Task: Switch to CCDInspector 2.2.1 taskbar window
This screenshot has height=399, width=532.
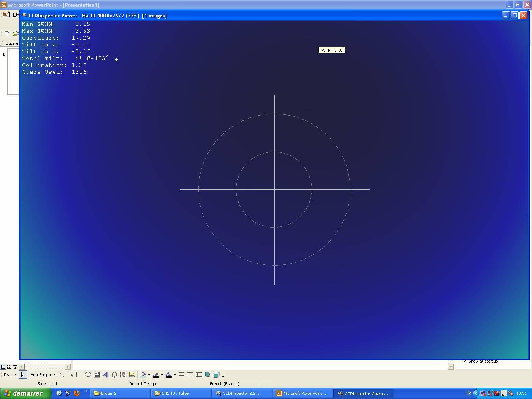Action: click(x=242, y=393)
